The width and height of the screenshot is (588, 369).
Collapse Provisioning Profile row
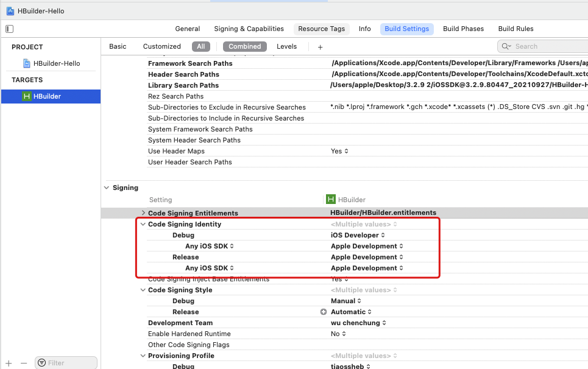pyautogui.click(x=143, y=356)
